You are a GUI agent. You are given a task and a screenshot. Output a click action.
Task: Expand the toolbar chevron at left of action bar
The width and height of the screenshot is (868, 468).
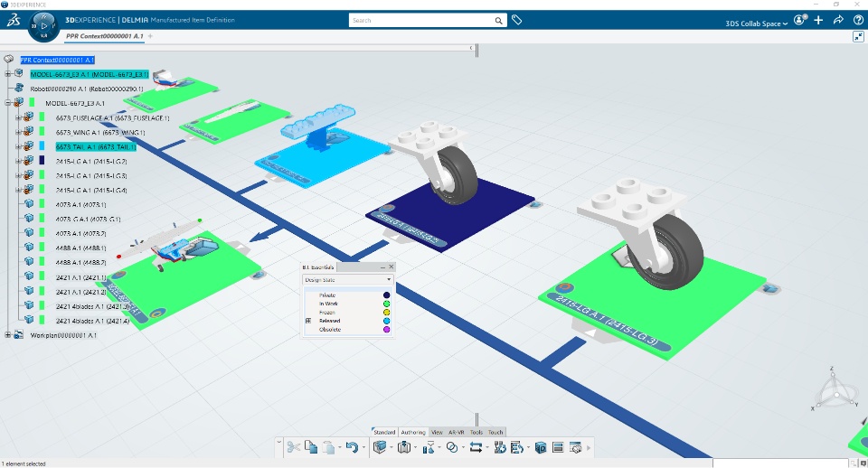(279, 442)
